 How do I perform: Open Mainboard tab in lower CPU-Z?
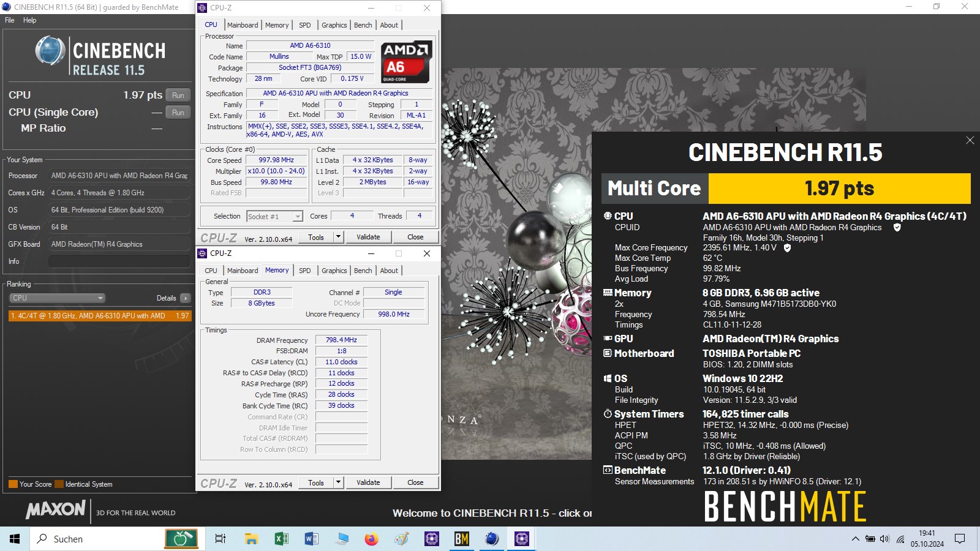pos(243,271)
